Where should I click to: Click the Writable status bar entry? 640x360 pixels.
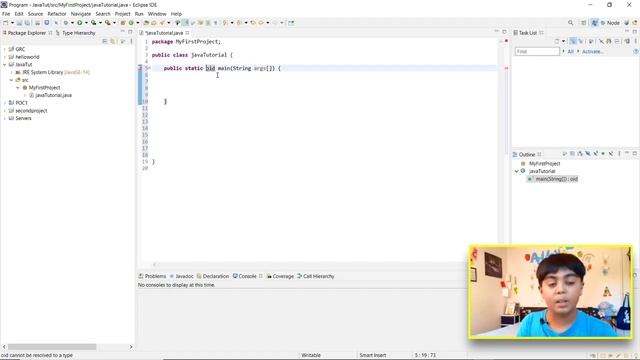[x=311, y=356]
